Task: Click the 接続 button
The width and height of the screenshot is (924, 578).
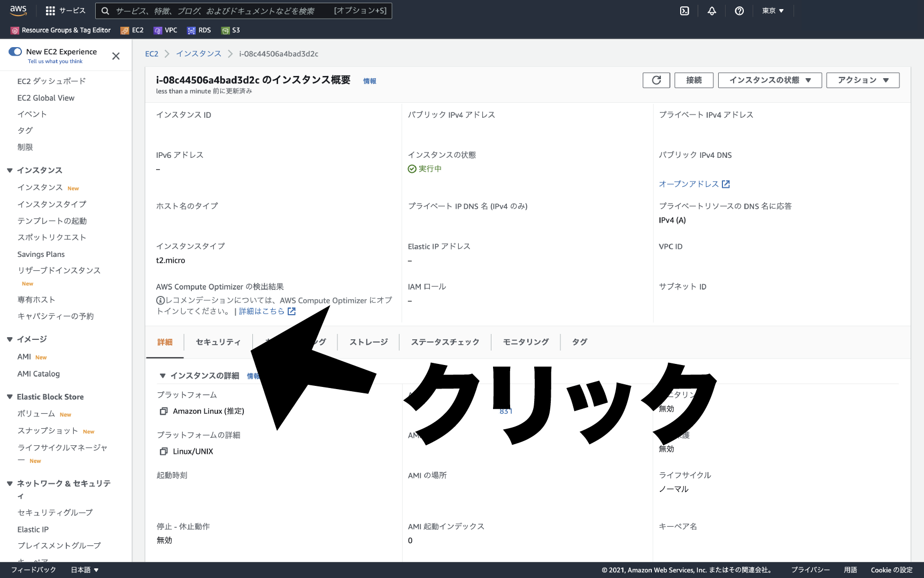Action: (x=694, y=80)
